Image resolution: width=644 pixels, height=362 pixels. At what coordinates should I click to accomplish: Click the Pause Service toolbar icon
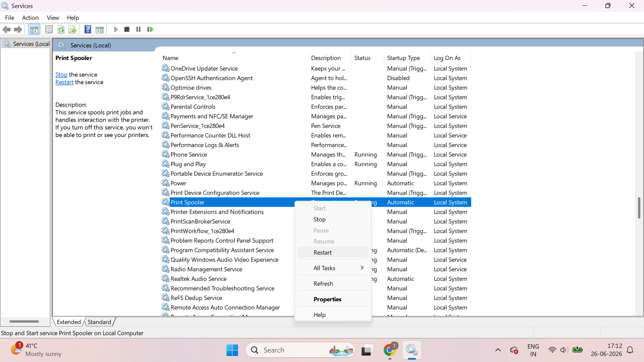point(138,29)
